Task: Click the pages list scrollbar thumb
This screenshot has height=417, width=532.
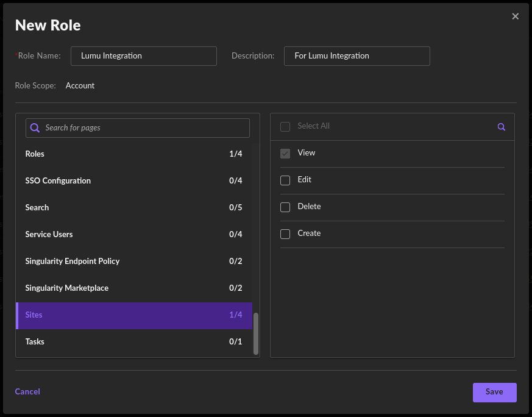Action: tap(256, 333)
